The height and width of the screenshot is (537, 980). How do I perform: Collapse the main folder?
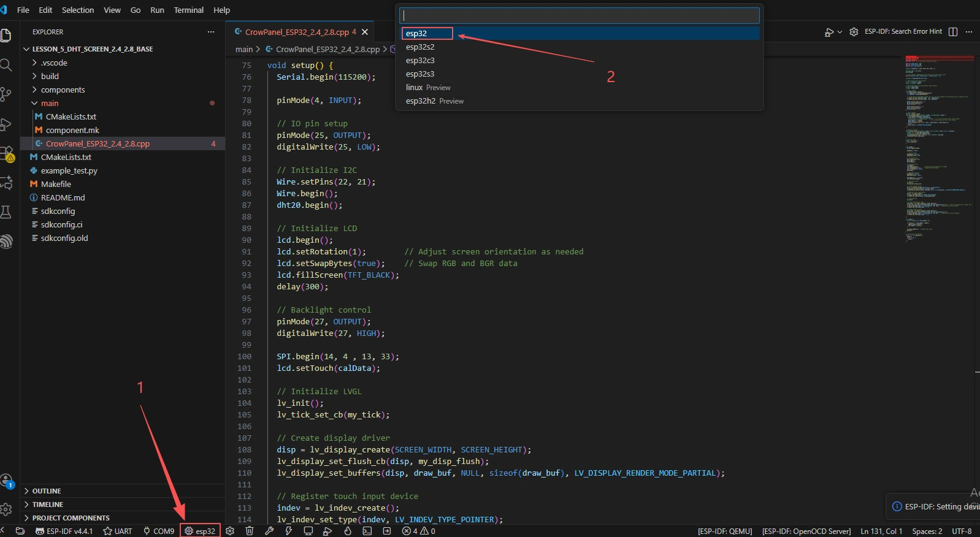tap(50, 103)
